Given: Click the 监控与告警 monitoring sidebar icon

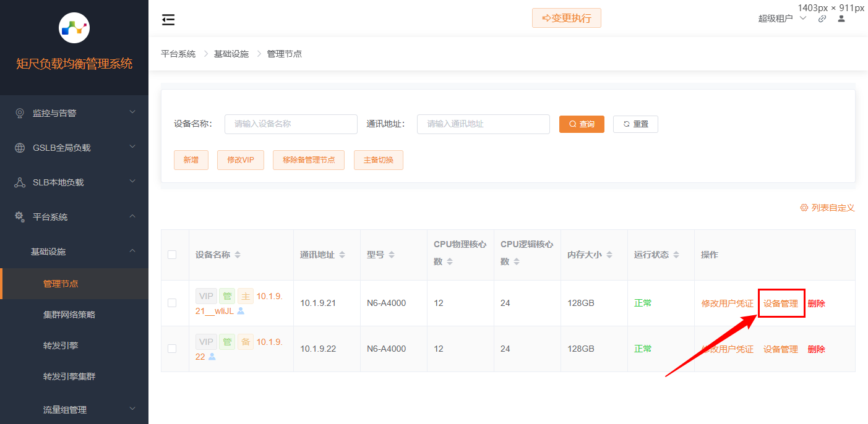Looking at the screenshot, I should [19, 112].
